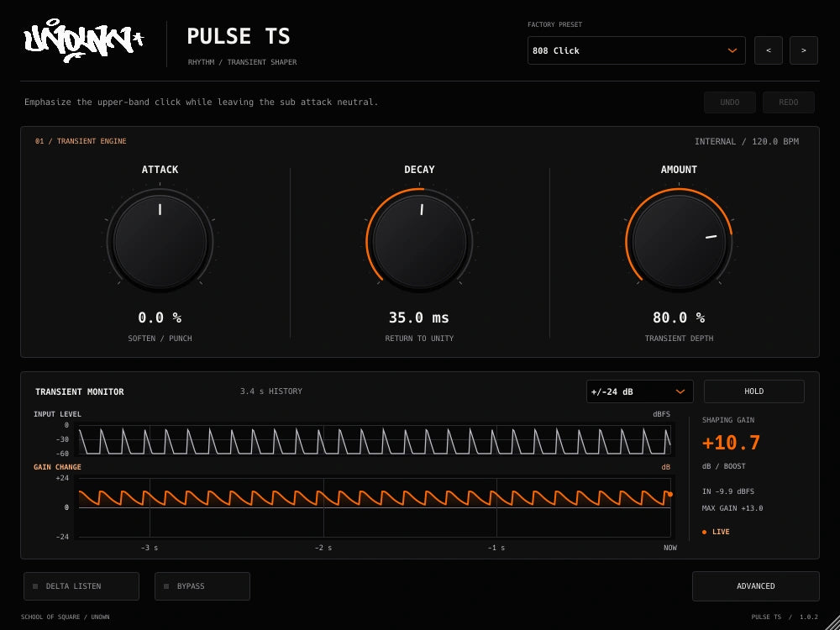
Task: Open the +/-24 dB range dropdown
Action: click(639, 391)
